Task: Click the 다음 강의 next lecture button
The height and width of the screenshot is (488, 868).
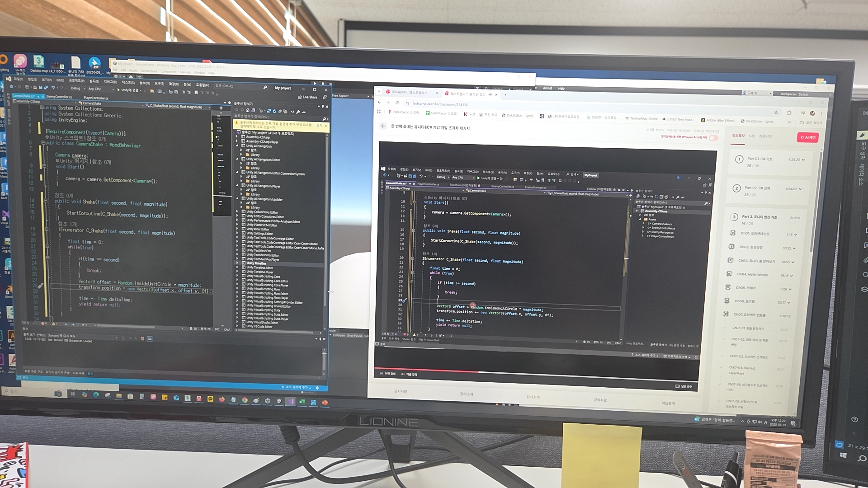Action: tap(409, 374)
